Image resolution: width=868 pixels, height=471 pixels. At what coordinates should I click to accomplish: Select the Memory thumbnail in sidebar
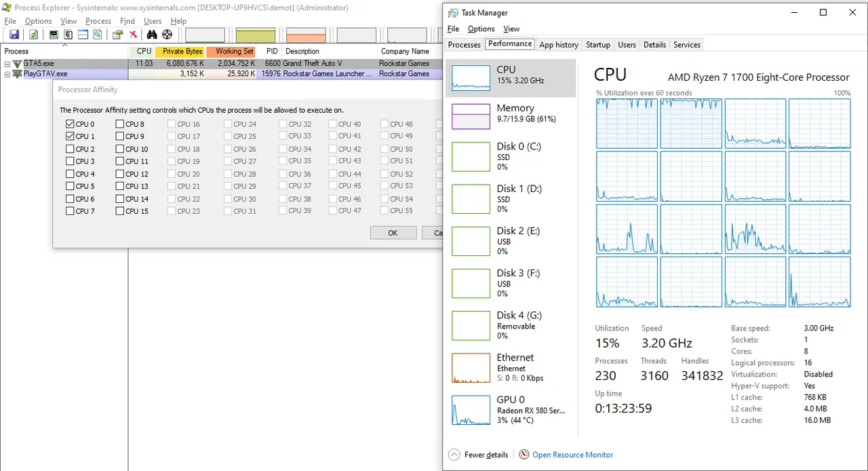(x=471, y=116)
